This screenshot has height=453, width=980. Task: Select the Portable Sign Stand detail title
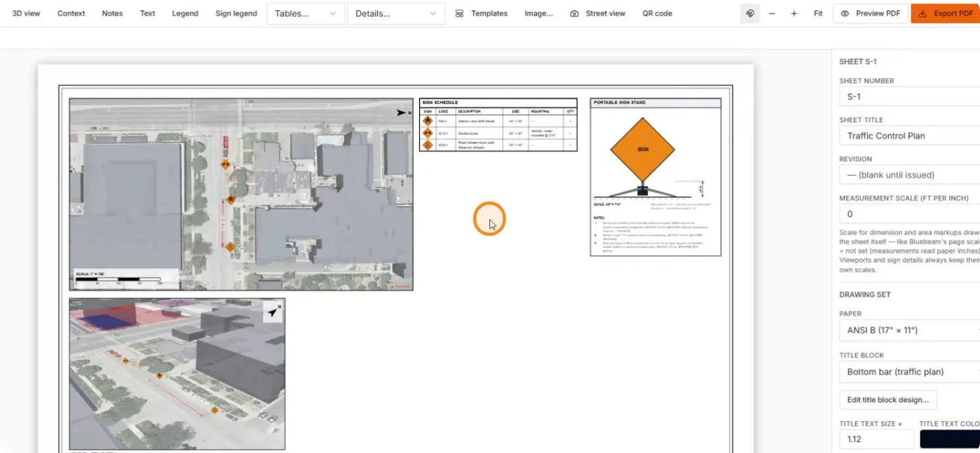(x=655, y=103)
